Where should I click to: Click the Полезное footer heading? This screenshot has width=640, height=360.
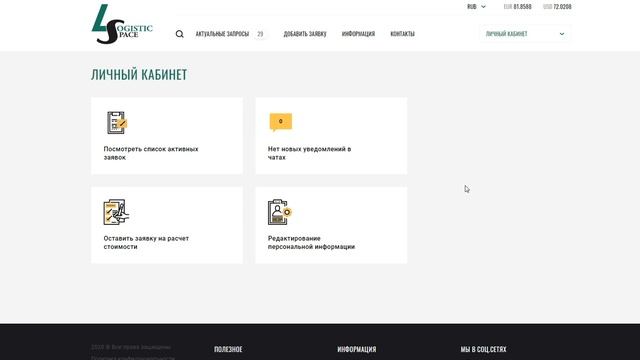tap(228, 349)
